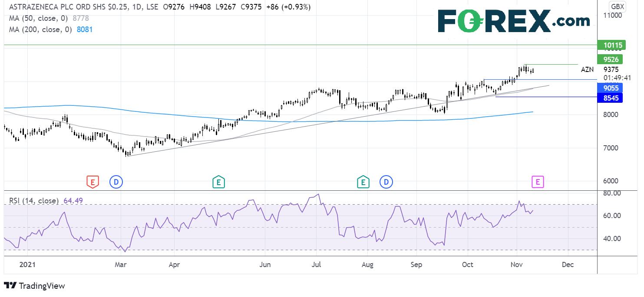Click the Aug time axis label
The height and width of the screenshot is (297, 644).
coord(367,264)
